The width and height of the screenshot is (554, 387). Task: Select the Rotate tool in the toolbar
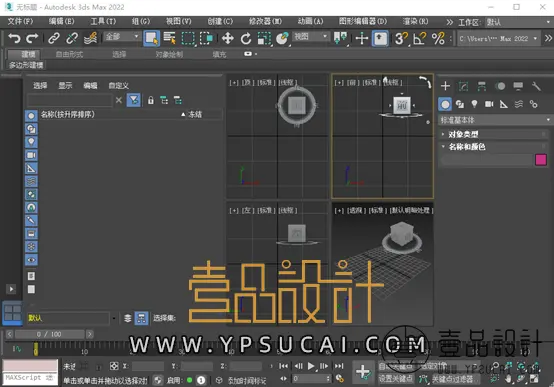coord(246,38)
